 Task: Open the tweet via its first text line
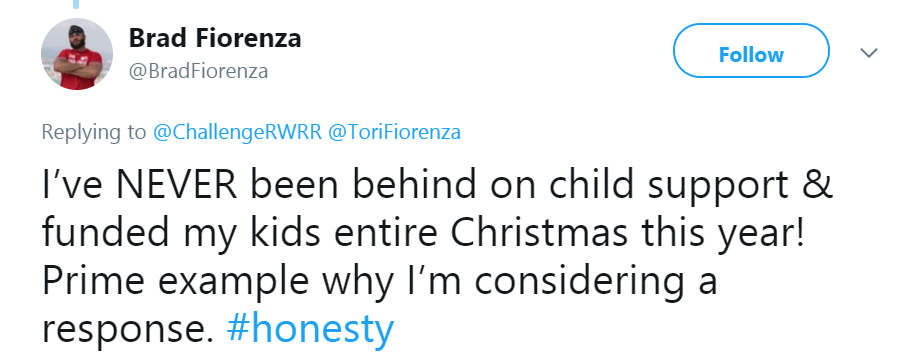[x=438, y=184]
